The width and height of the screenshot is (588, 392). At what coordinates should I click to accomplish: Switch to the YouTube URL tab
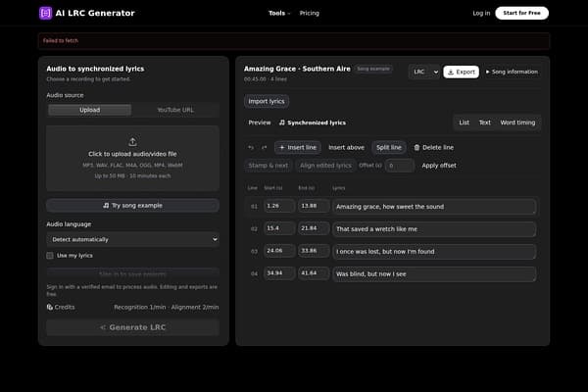click(175, 110)
